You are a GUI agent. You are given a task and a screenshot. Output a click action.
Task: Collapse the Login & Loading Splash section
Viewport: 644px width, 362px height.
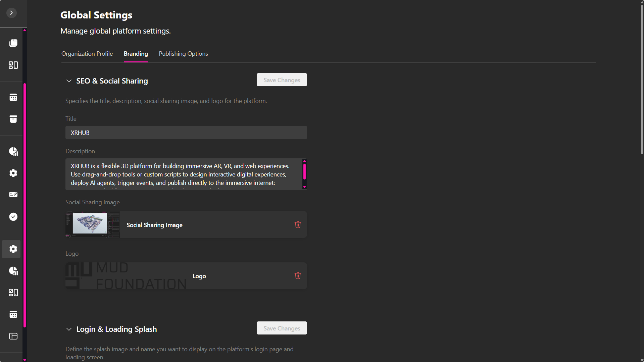pyautogui.click(x=69, y=329)
